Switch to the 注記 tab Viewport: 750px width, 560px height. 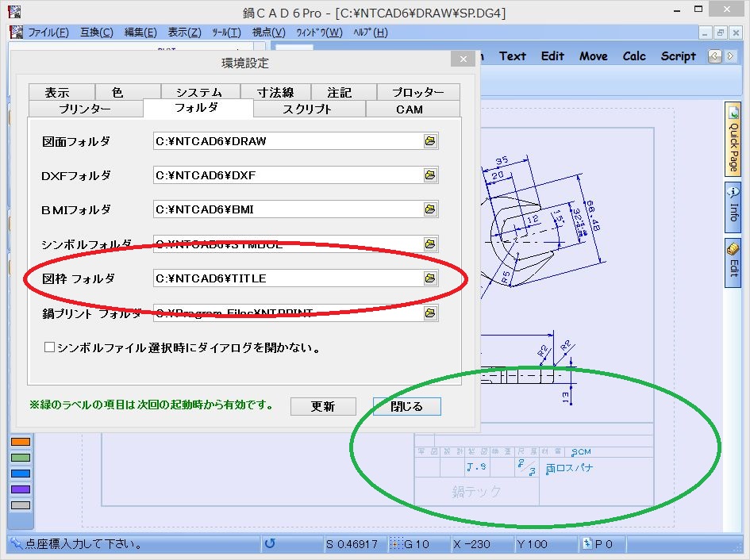pyautogui.click(x=344, y=92)
